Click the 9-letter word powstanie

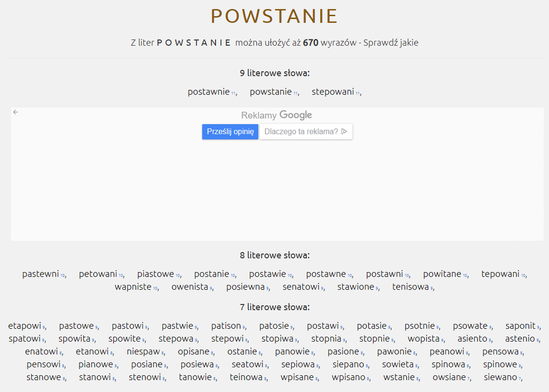pyautogui.click(x=271, y=92)
